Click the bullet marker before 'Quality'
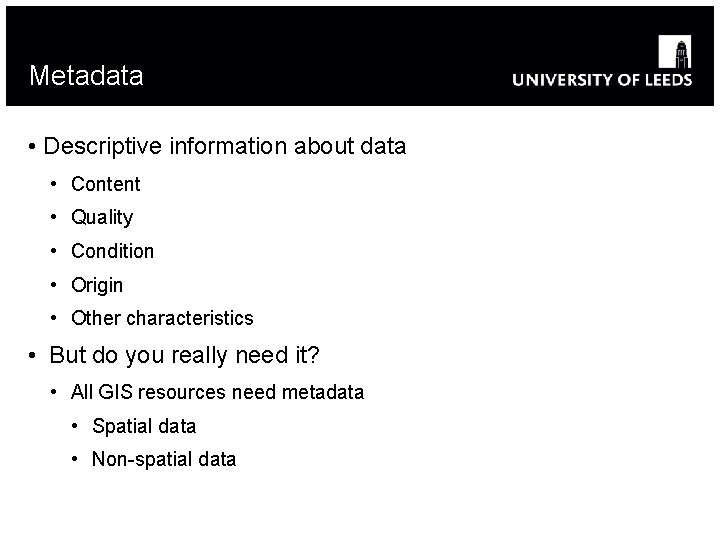This screenshot has width=720, height=540. [x=54, y=217]
